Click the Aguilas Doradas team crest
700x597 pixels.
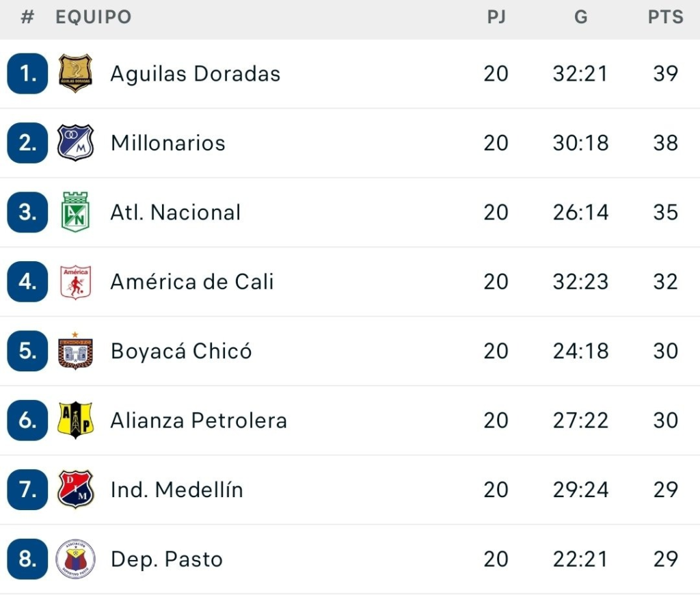tap(75, 73)
